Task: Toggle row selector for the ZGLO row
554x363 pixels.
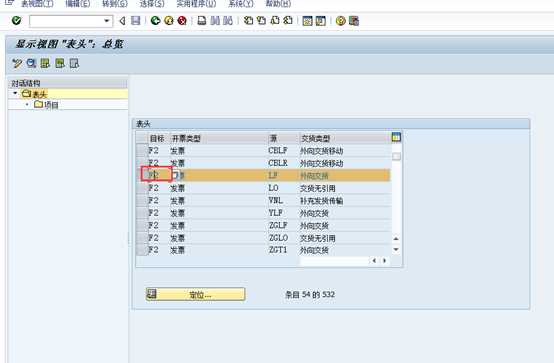Action: [x=142, y=238]
